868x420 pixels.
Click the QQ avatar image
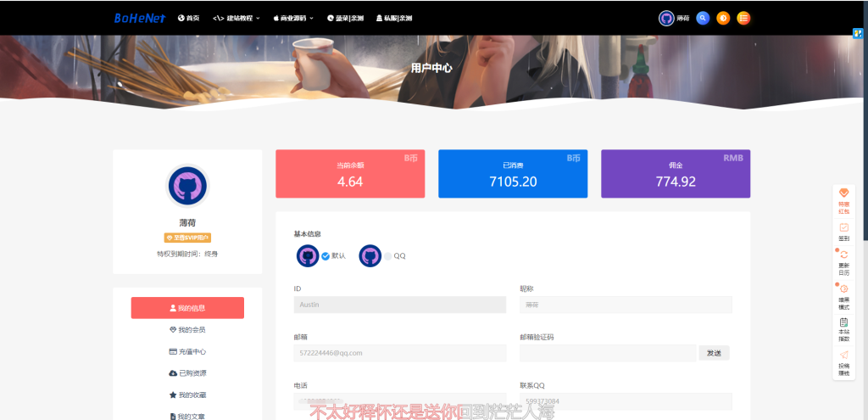point(370,256)
